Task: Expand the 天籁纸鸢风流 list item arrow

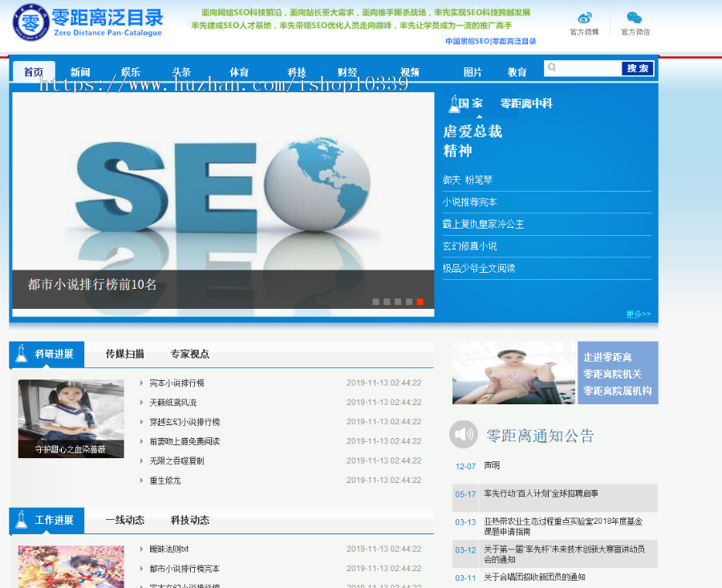Action: 142,403
